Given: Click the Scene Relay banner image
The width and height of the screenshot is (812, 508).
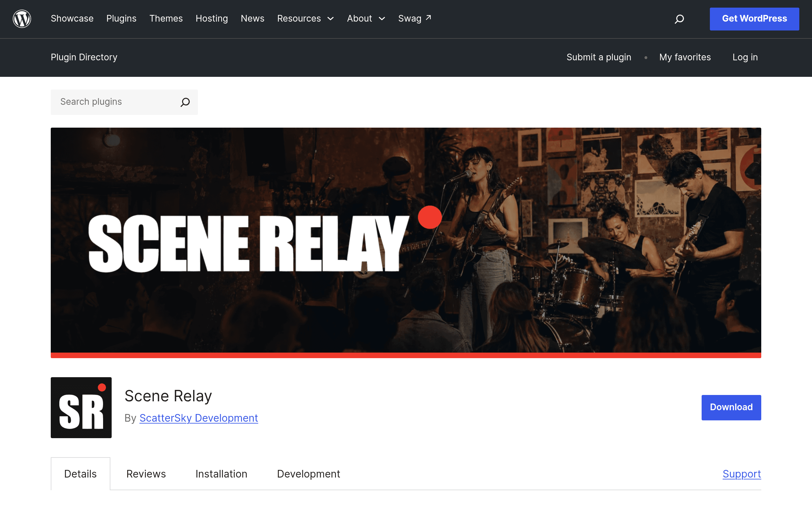Looking at the screenshot, I should point(406,243).
